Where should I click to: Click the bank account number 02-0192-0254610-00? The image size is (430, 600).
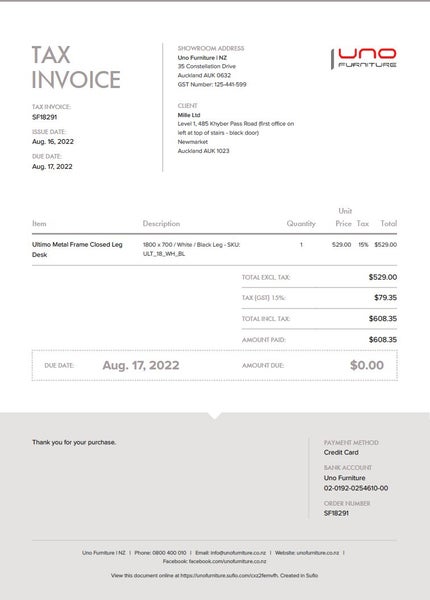[356, 488]
